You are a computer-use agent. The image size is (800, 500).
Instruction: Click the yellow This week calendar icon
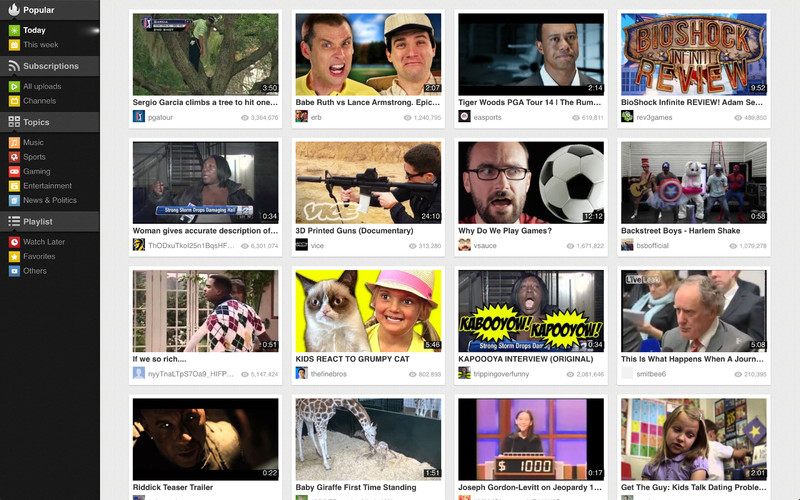[x=14, y=45]
